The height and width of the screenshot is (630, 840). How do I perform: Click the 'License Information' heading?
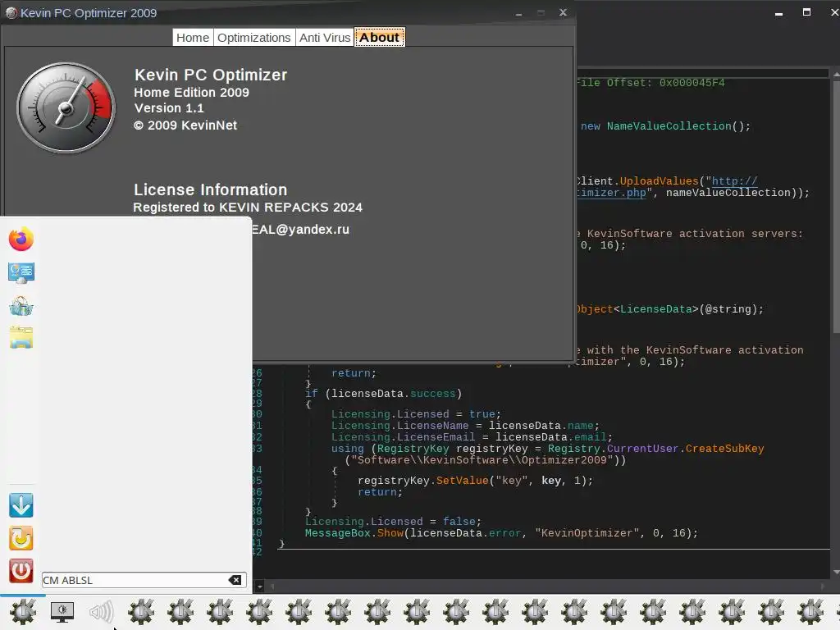pos(210,189)
